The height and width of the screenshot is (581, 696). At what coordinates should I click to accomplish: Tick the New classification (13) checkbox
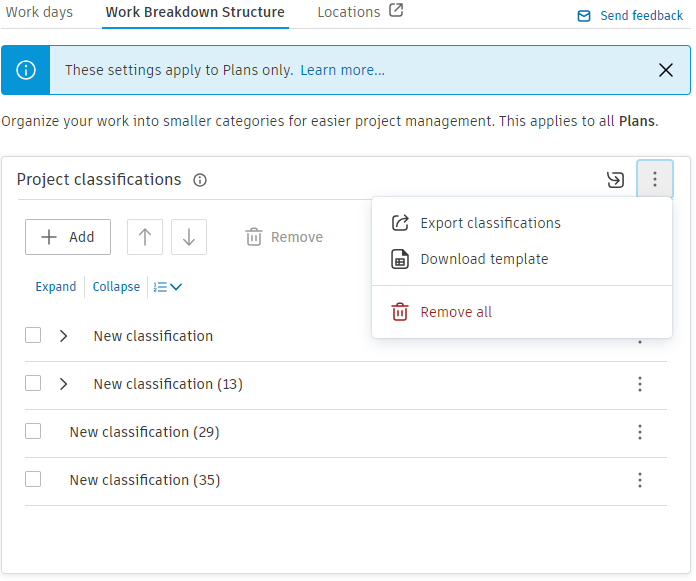pos(33,384)
